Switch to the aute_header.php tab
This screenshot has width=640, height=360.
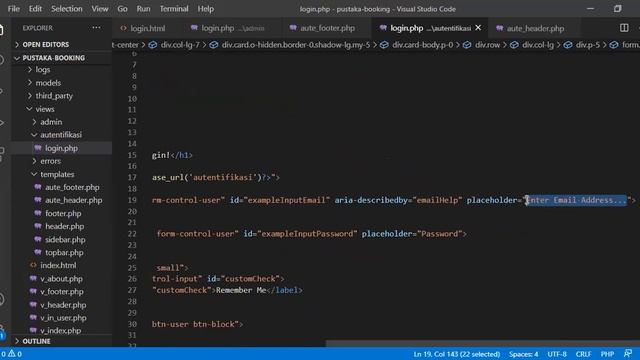pyautogui.click(x=535, y=28)
